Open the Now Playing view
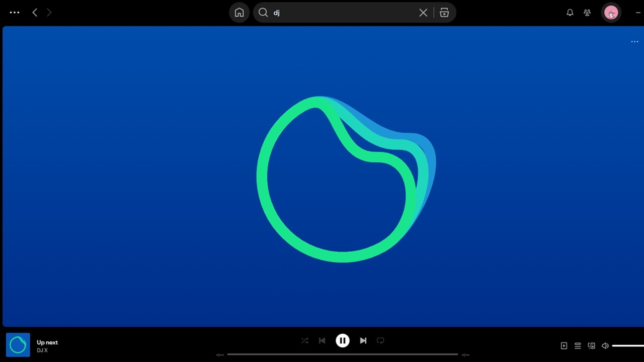 pos(563,345)
